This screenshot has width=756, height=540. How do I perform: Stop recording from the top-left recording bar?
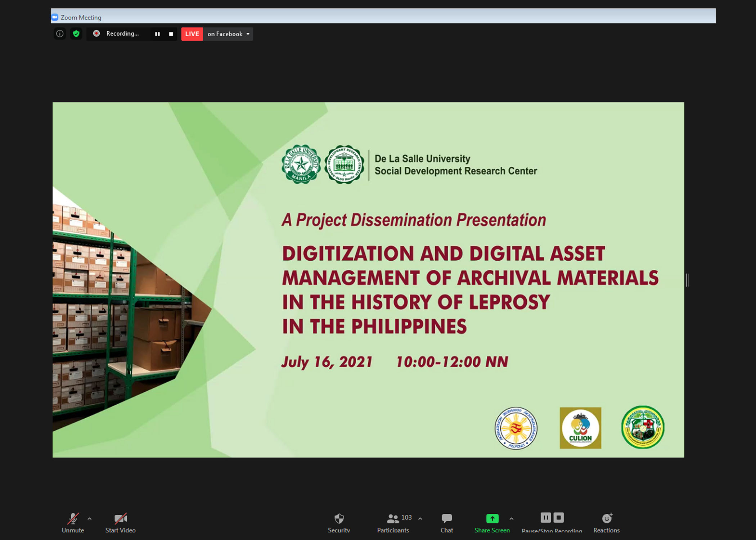click(x=171, y=34)
